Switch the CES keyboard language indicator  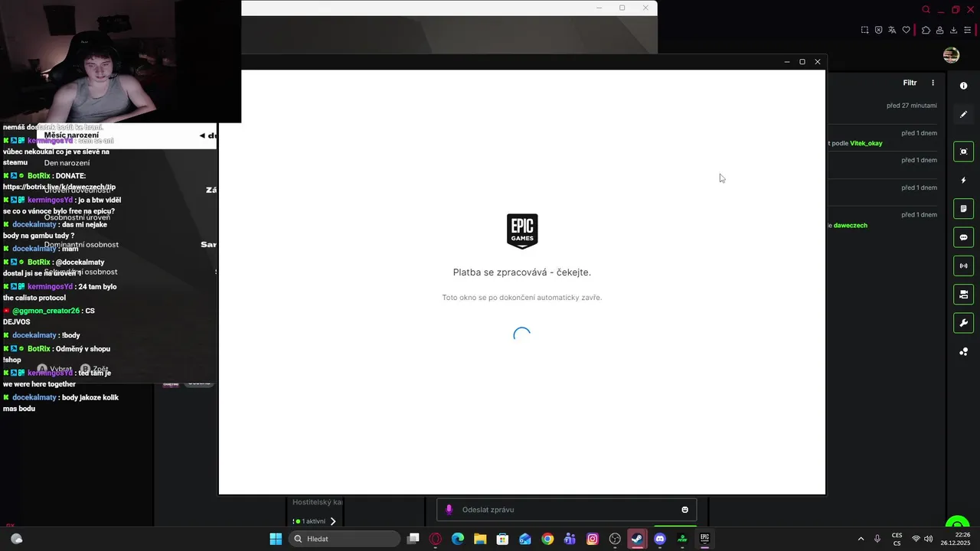coord(897,539)
